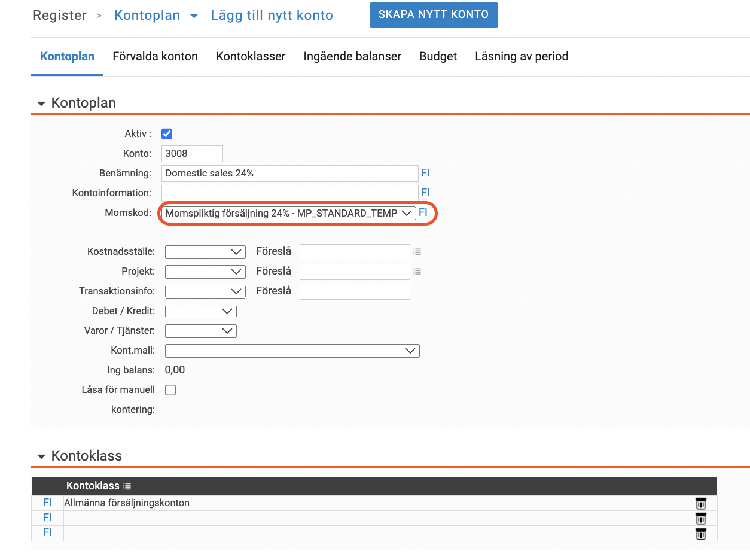Click the Kontoplan breadcrumb link
750x560 pixels.
[x=147, y=16]
